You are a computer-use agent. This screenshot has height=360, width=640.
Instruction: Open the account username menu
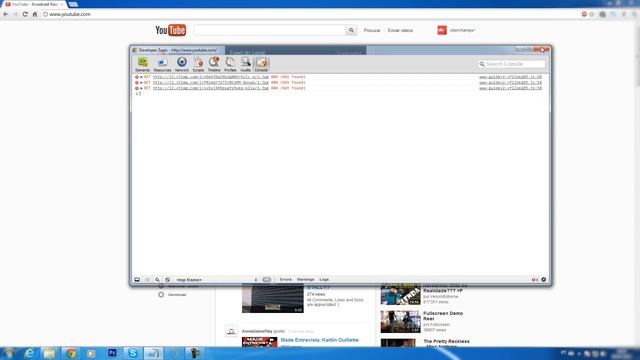click(x=462, y=30)
